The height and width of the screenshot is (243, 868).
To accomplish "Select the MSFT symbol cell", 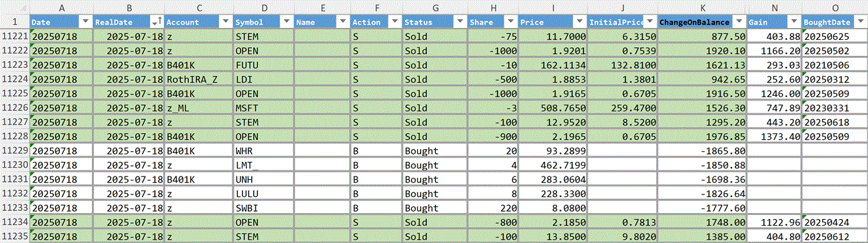I will pyautogui.click(x=263, y=108).
